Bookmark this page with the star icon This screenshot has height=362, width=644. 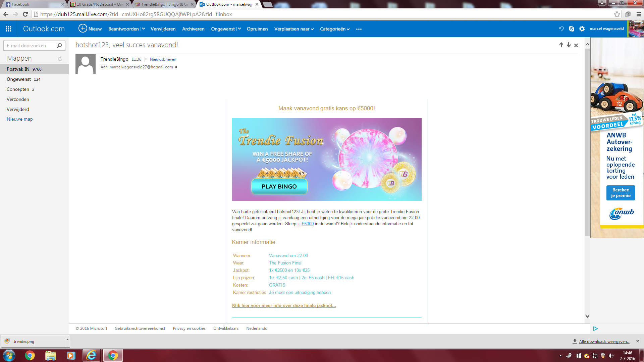pyautogui.click(x=617, y=14)
